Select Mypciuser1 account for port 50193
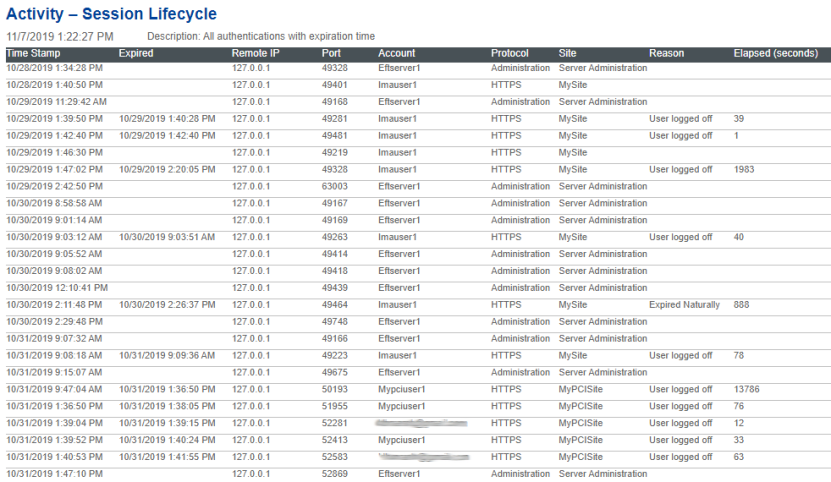 [402, 390]
